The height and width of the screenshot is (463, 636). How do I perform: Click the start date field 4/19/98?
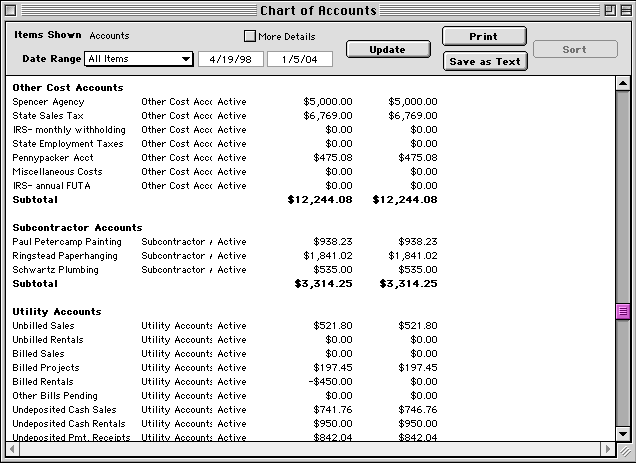230,59
